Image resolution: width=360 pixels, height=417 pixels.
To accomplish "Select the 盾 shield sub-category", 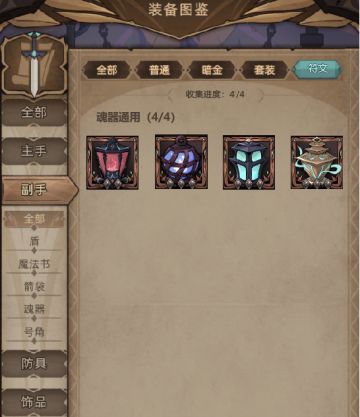I will pyautogui.click(x=34, y=241).
